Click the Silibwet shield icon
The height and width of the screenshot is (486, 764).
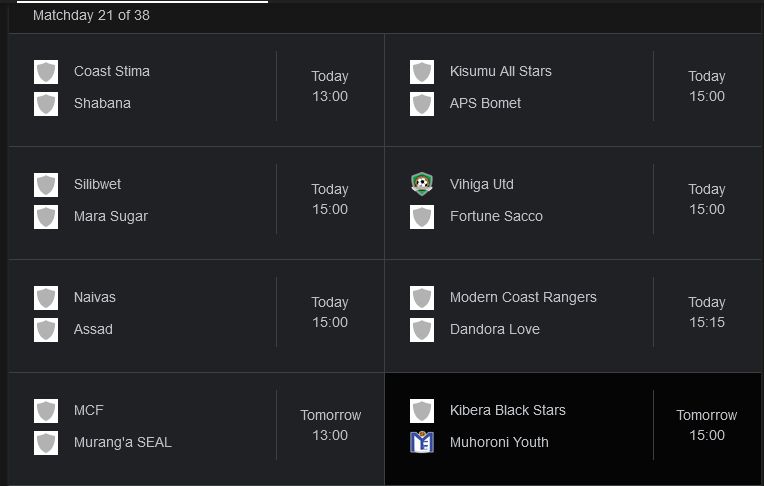pyautogui.click(x=46, y=185)
